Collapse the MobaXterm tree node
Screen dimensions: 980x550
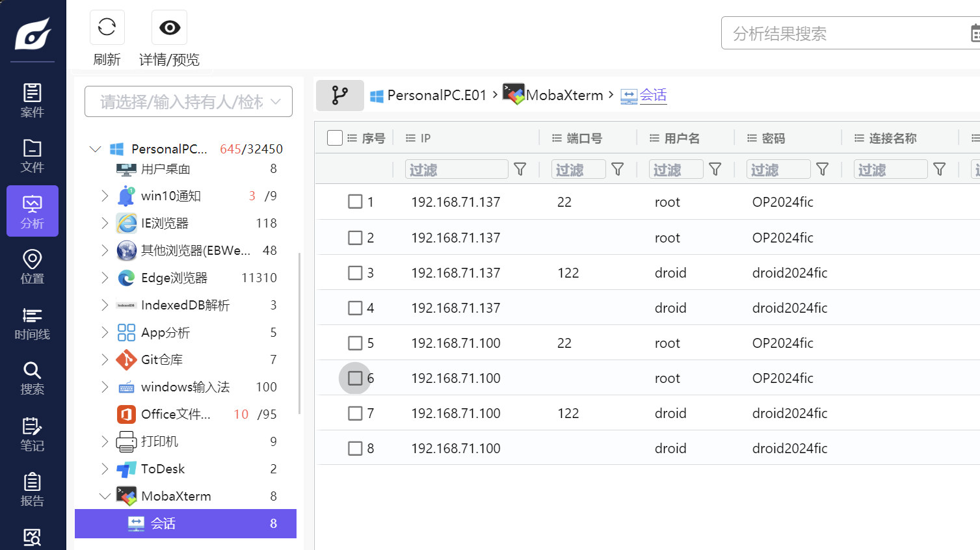point(105,496)
